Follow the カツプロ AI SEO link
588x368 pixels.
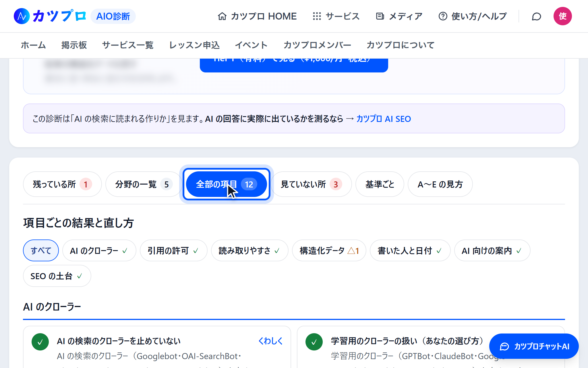tap(384, 119)
